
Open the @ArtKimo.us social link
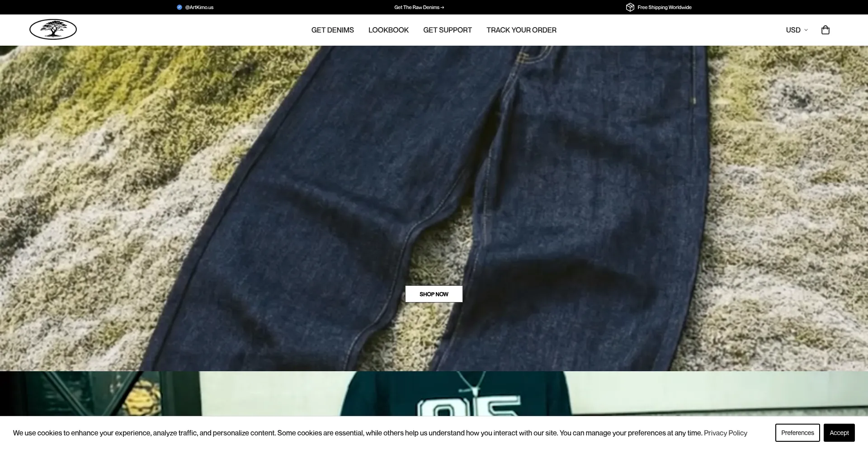tap(199, 7)
